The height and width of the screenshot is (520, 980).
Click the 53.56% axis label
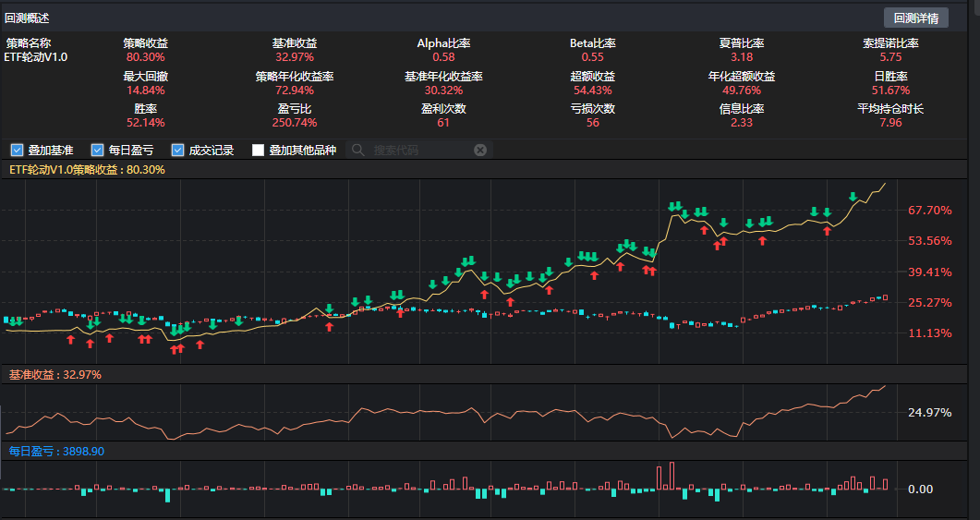click(930, 241)
